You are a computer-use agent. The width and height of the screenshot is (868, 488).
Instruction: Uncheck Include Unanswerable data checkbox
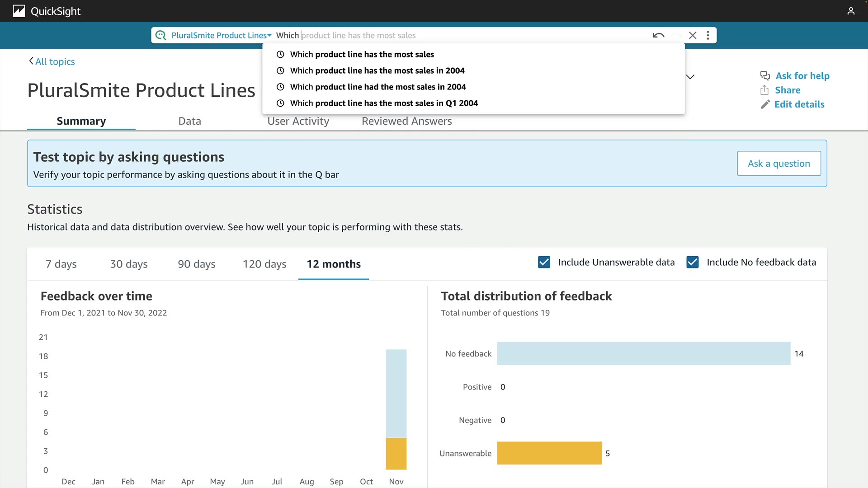pyautogui.click(x=544, y=263)
